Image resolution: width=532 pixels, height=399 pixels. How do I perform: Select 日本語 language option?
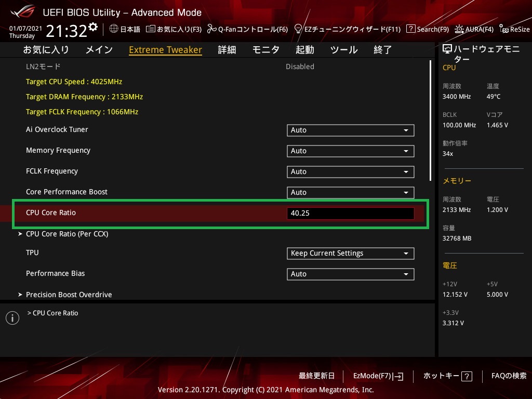click(130, 29)
